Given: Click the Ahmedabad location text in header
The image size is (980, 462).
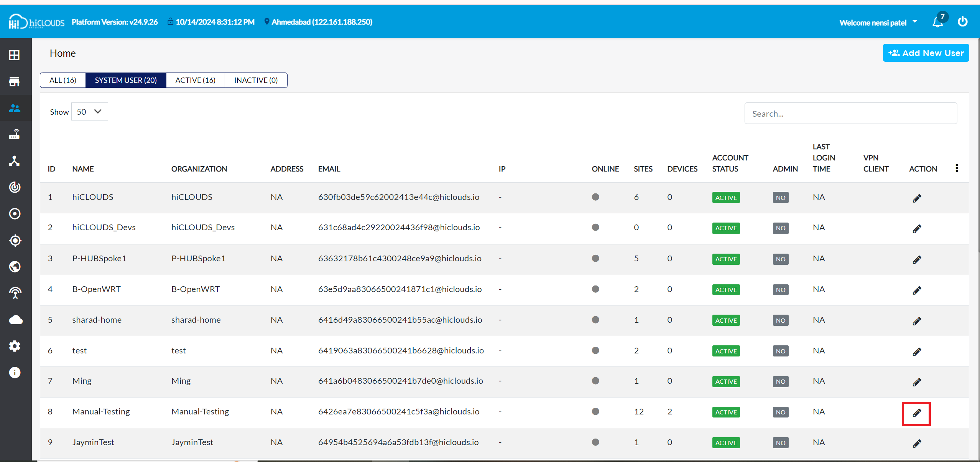Looking at the screenshot, I should tap(322, 22).
